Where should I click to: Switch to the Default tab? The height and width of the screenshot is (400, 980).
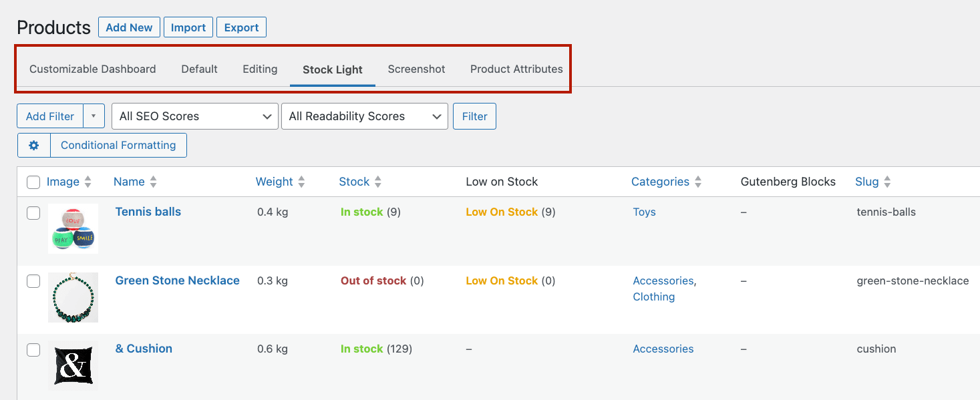(x=198, y=69)
